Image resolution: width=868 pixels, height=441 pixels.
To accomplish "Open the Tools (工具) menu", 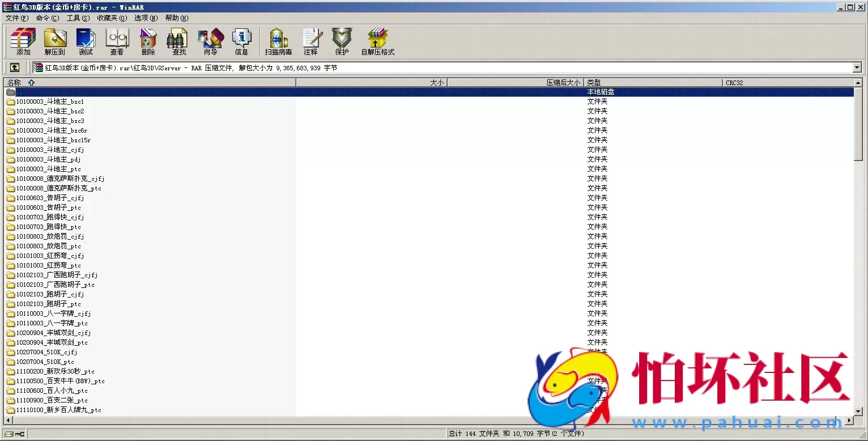I will 78,18.
